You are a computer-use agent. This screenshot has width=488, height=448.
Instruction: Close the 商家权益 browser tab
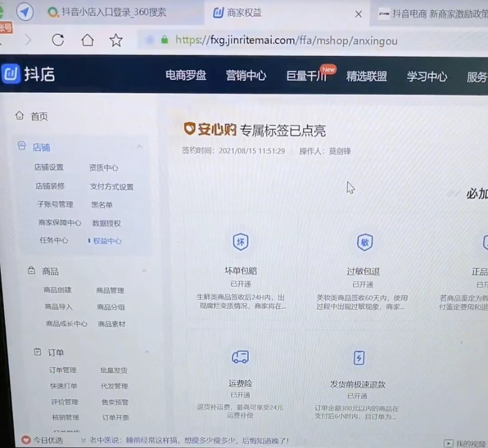click(x=359, y=14)
